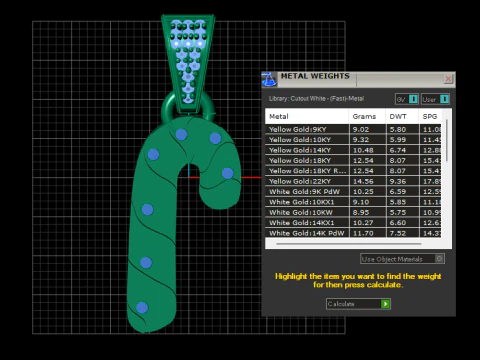The image size is (480, 360).
Task: Click the 5.75 DWT cell
Action: (402, 212)
